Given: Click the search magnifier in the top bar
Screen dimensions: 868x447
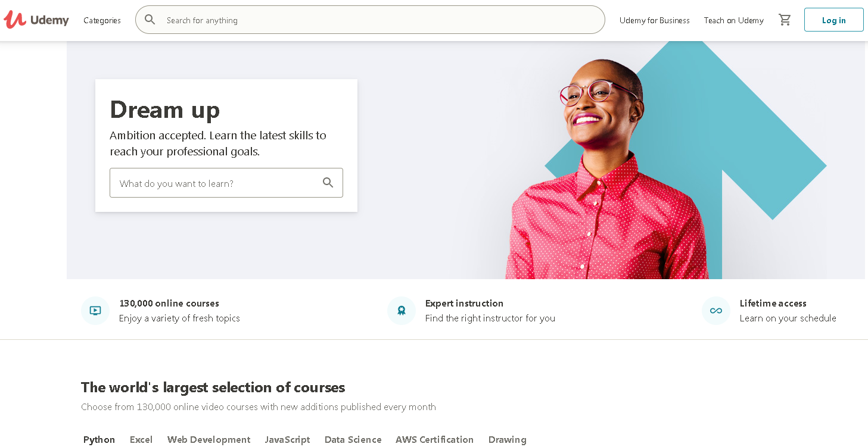Looking at the screenshot, I should tap(150, 19).
